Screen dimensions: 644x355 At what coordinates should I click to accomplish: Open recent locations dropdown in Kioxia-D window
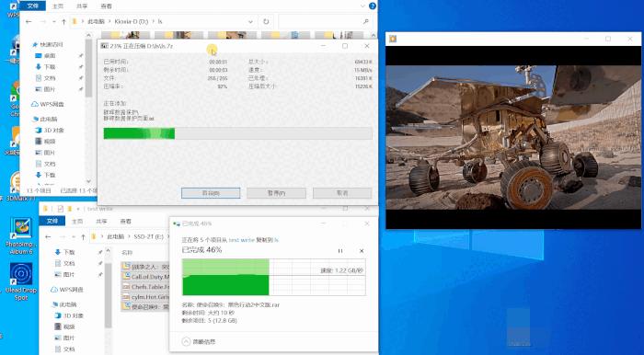tap(55, 22)
